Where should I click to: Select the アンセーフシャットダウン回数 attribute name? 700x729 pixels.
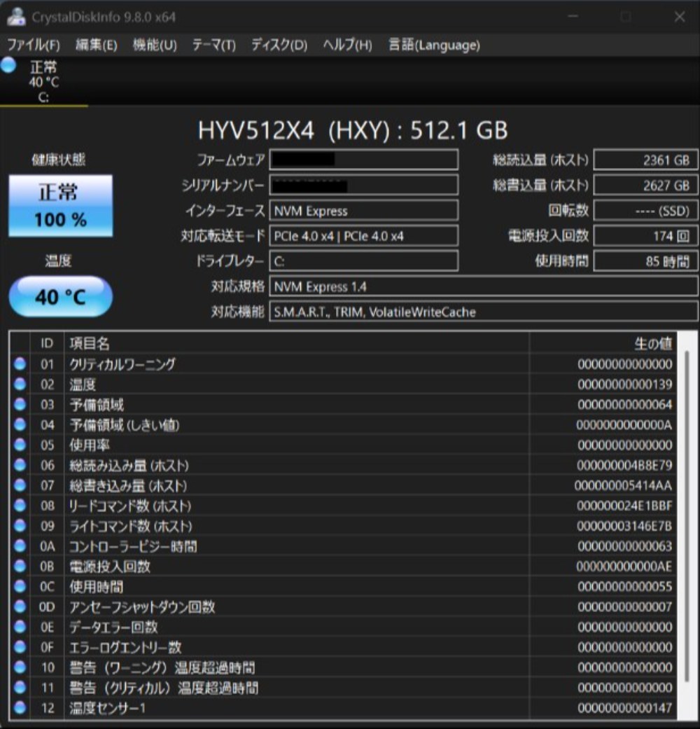pos(142,606)
